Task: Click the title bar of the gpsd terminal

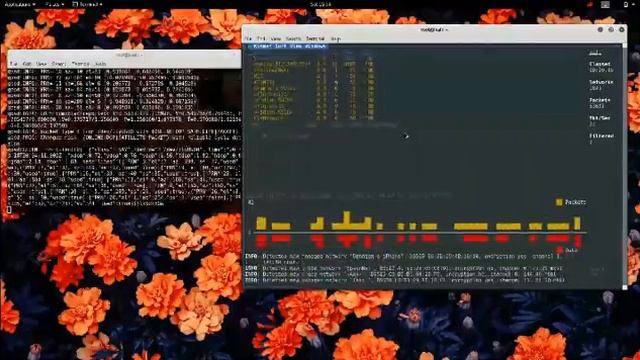Action: 124,55
